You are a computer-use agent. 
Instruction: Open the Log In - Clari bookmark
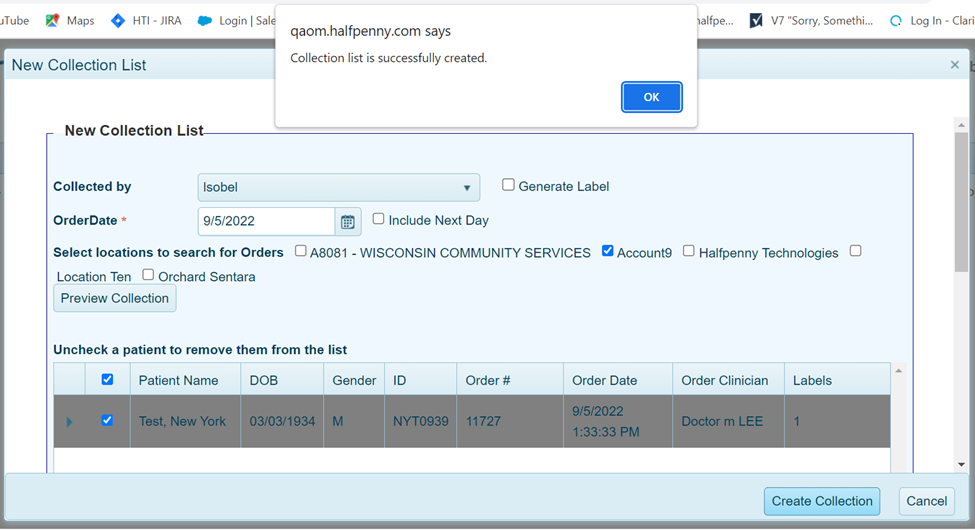[x=930, y=20]
